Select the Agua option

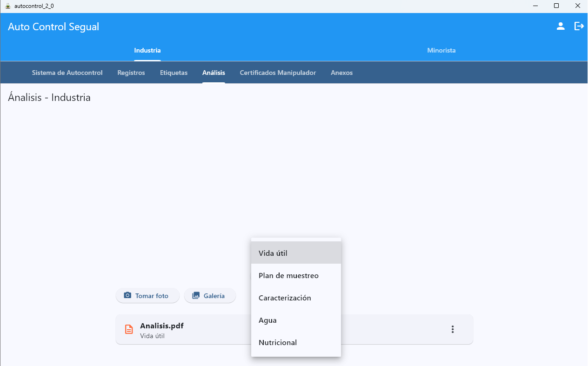click(296, 320)
